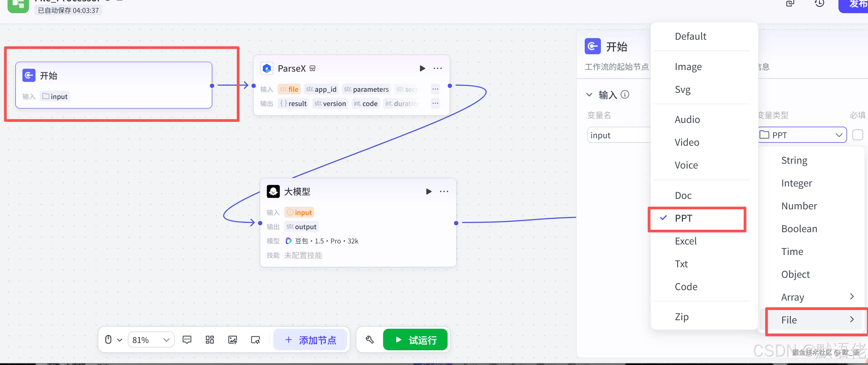This screenshot has height=365, width=868.
Task: Click the 添加节点 add node button
Action: point(310,340)
